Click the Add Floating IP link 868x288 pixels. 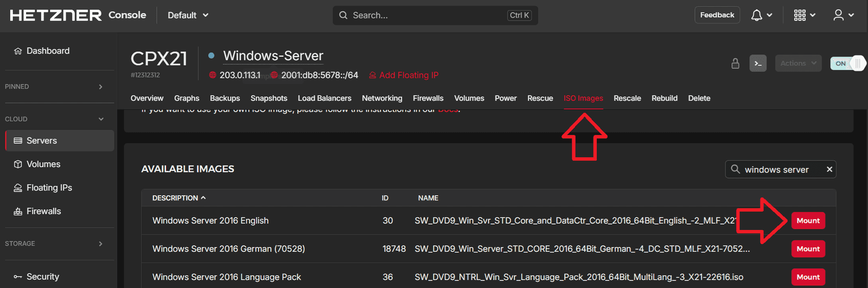tap(408, 75)
